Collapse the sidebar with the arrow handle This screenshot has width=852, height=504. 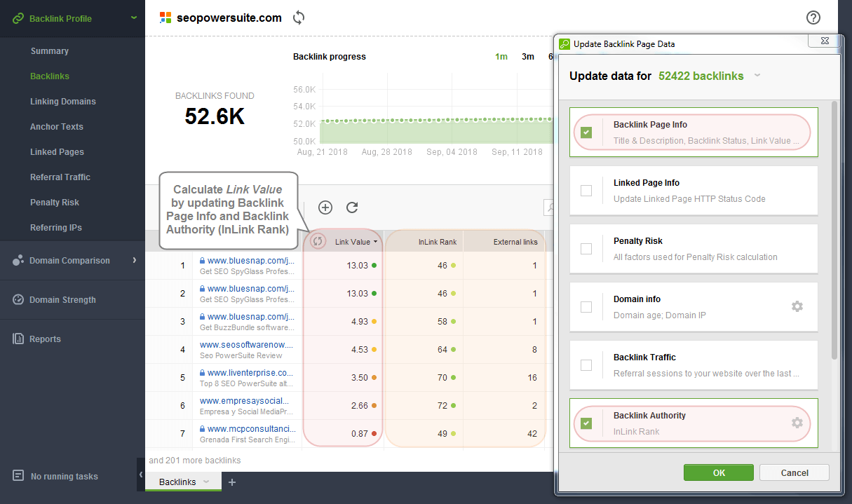141,475
